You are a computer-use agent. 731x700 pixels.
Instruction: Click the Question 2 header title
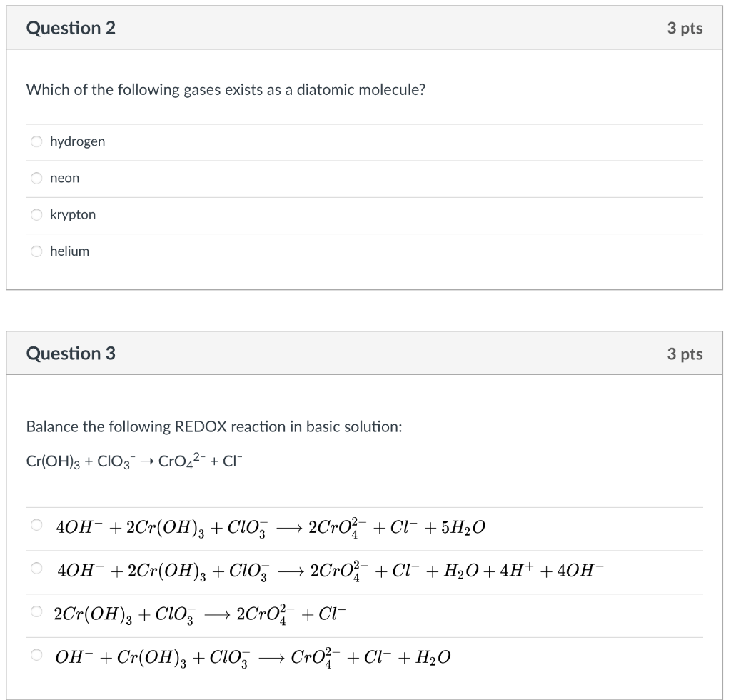pos(71,29)
